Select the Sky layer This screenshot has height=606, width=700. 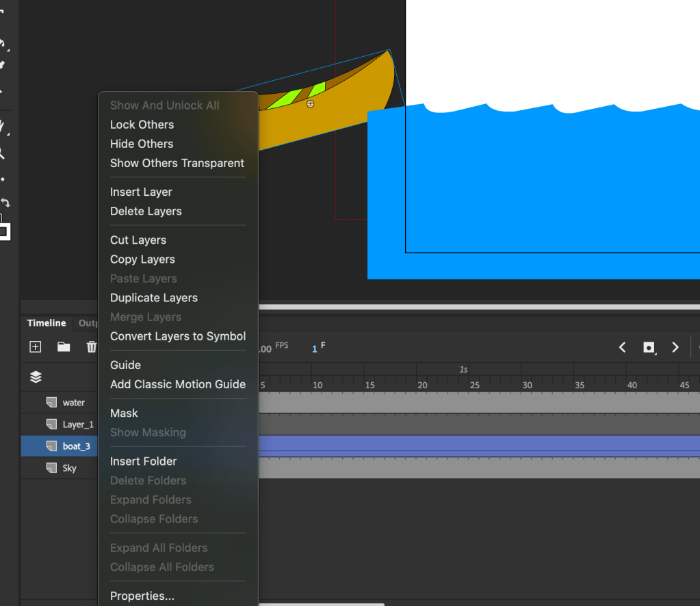[x=69, y=468]
